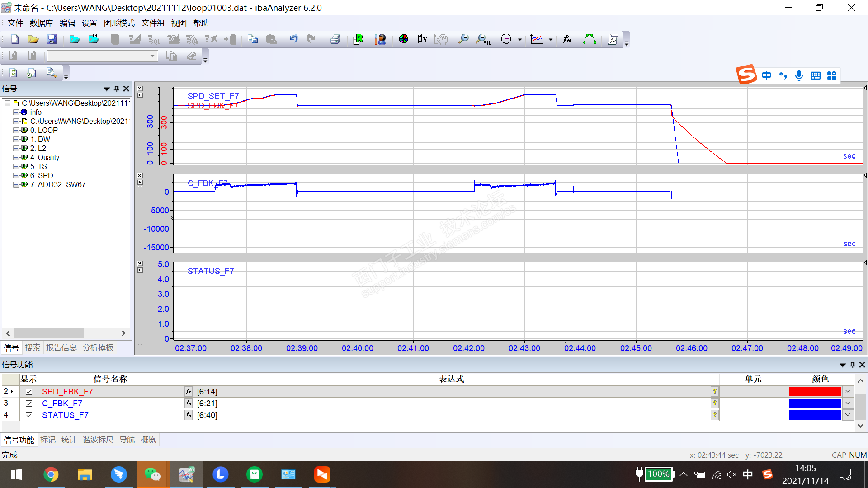
Task: Click the red color swatch of SPD_FBK_F7
Action: point(814,392)
